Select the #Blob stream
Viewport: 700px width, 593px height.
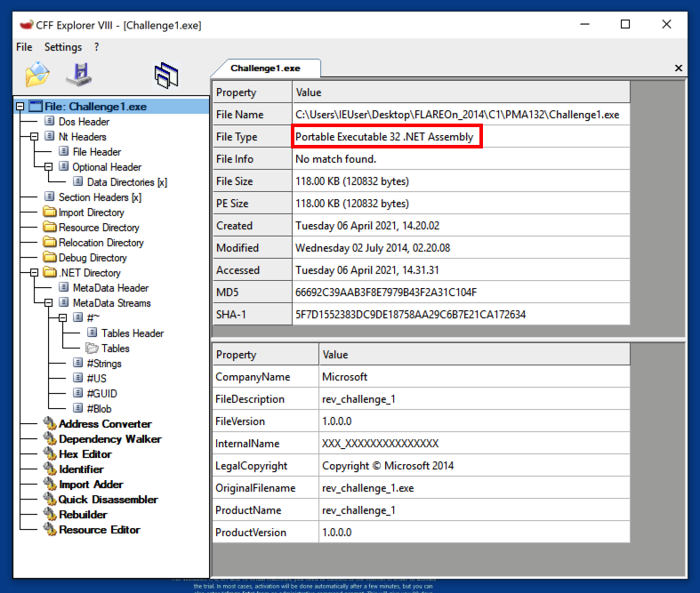99,409
